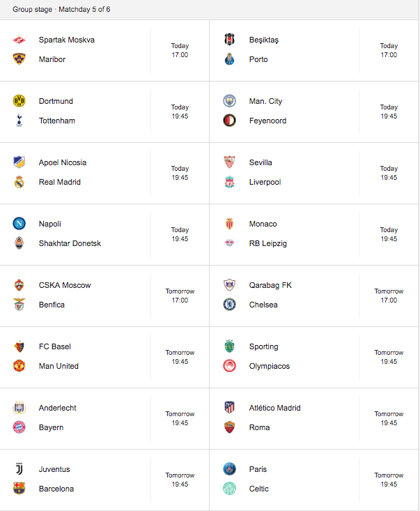The image size is (420, 511).
Task: Open the Barcelona team name link
Action: (56, 489)
